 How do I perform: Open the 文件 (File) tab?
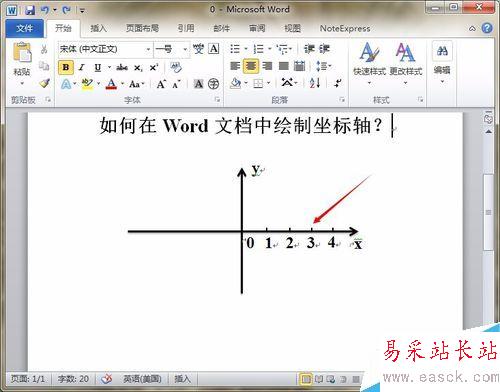24,29
